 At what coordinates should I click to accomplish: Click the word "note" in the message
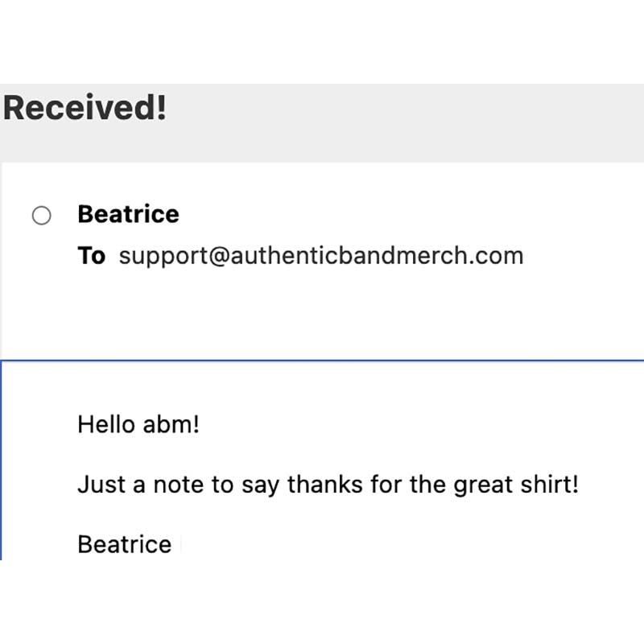tap(177, 485)
